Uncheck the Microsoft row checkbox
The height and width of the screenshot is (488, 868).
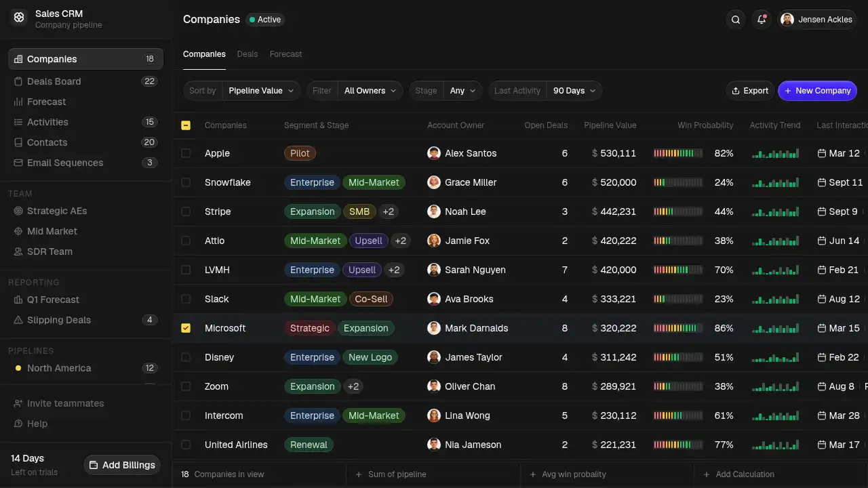(186, 328)
